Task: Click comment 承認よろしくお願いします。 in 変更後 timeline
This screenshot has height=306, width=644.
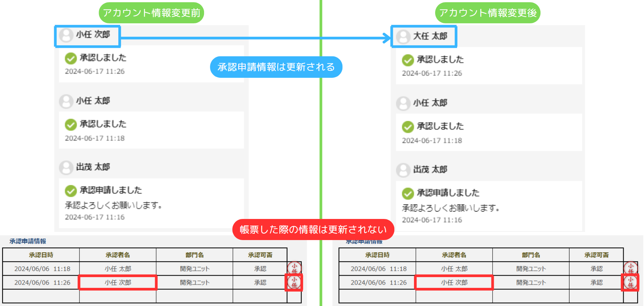Action: click(451, 208)
